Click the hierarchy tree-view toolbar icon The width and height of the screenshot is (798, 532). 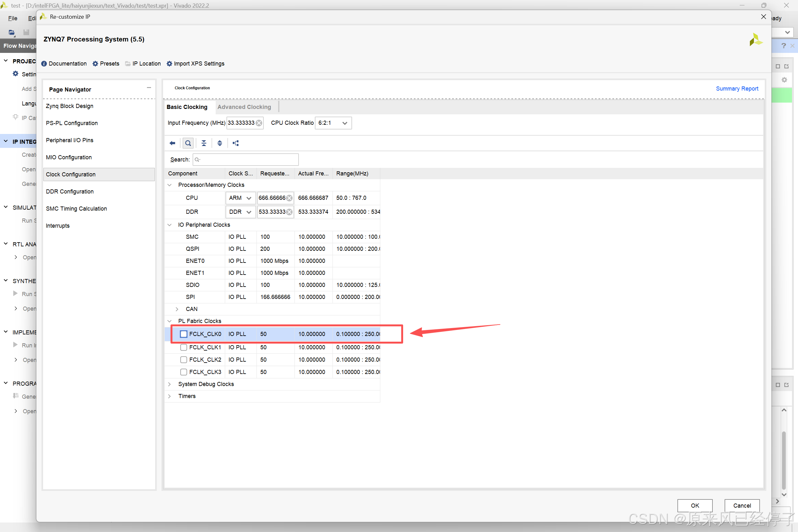236,143
